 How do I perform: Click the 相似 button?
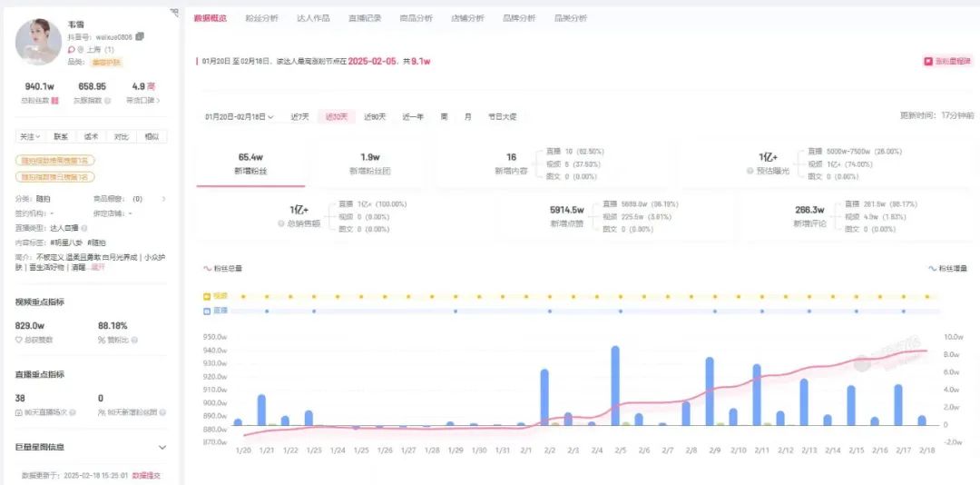click(x=152, y=136)
